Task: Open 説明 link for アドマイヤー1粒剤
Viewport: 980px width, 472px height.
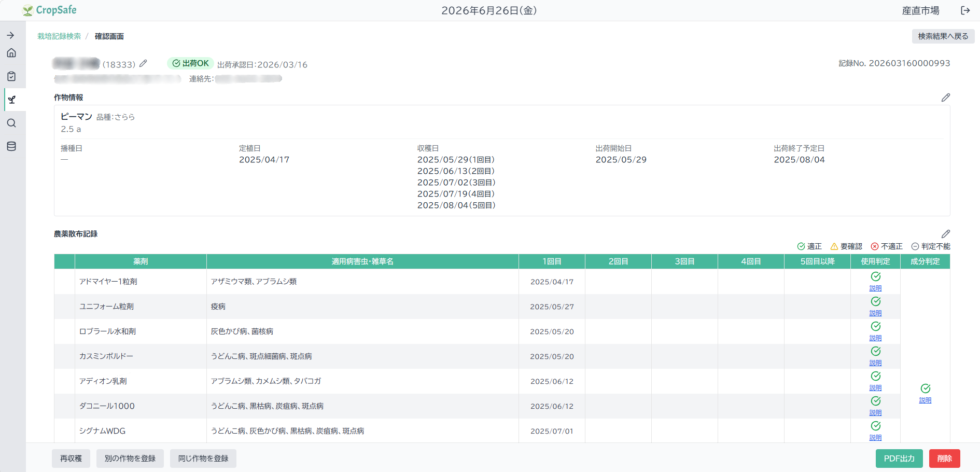Action: coord(875,288)
